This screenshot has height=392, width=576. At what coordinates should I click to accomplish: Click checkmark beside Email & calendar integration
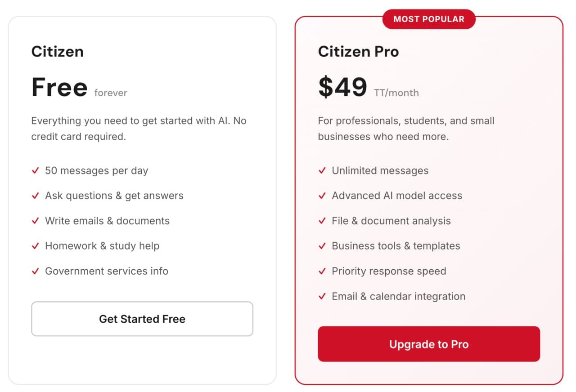pos(322,297)
